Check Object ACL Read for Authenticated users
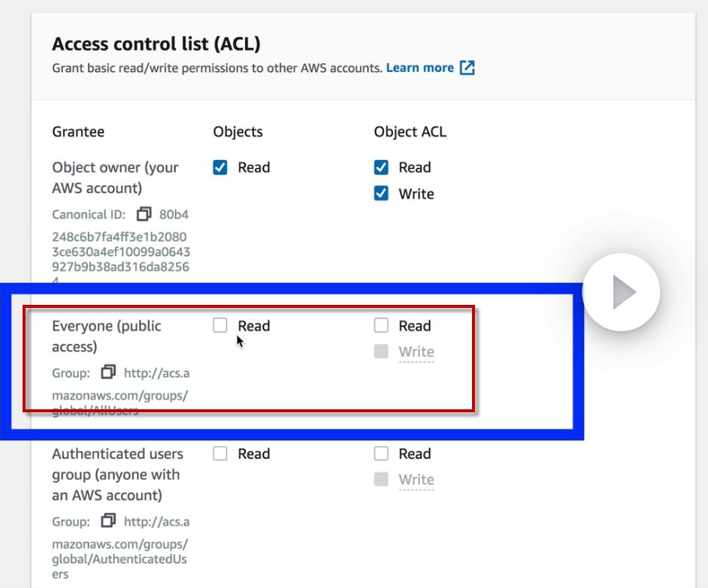The image size is (708, 588). coord(381,454)
